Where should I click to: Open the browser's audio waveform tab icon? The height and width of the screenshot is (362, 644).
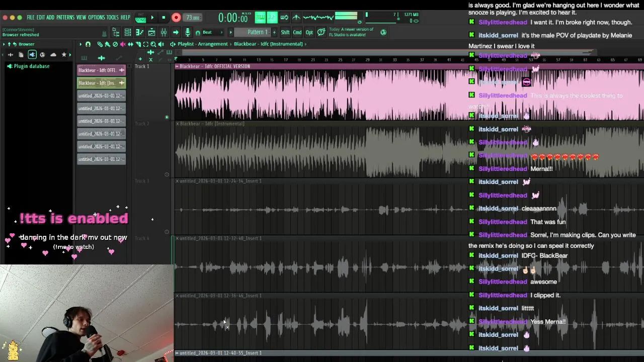point(11,55)
